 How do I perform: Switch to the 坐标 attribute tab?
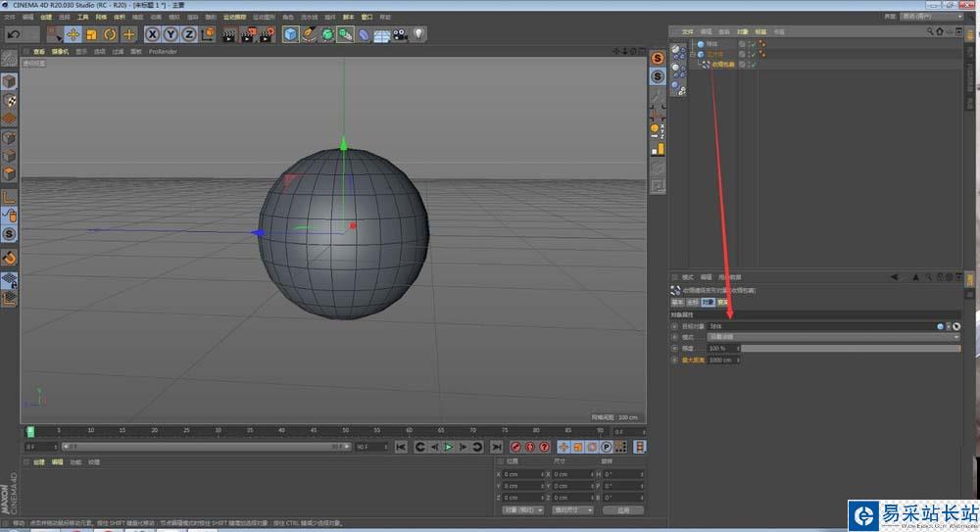pos(691,303)
